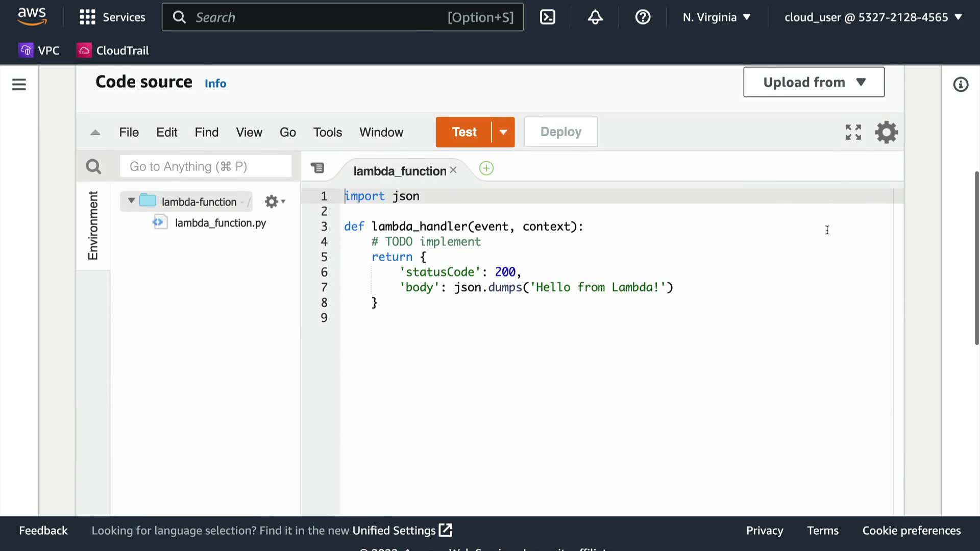Toggle editor fullscreen icon
Image resolution: width=980 pixels, height=551 pixels.
pyautogui.click(x=853, y=132)
